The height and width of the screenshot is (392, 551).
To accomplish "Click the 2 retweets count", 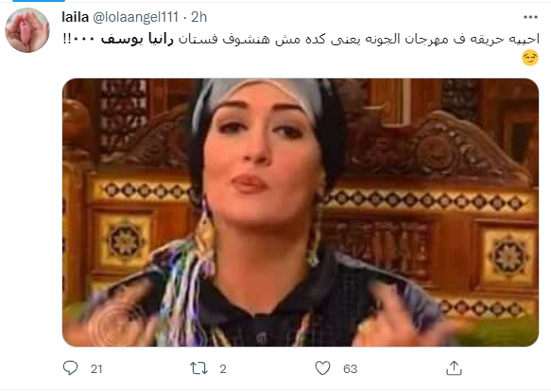I will pos(223,368).
